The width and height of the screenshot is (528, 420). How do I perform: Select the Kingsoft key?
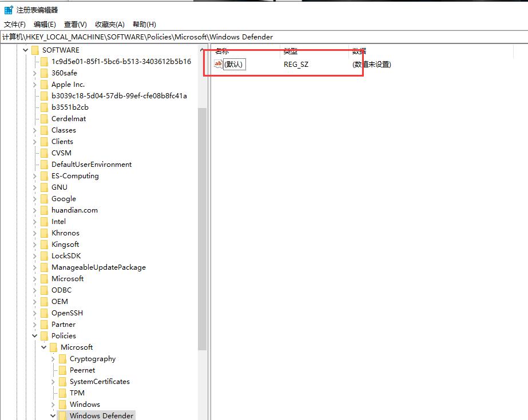coord(65,245)
